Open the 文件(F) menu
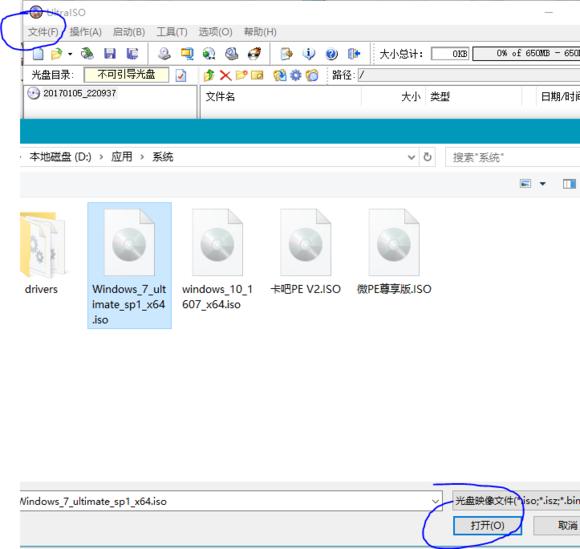Image resolution: width=580 pixels, height=549 pixels. click(x=43, y=32)
